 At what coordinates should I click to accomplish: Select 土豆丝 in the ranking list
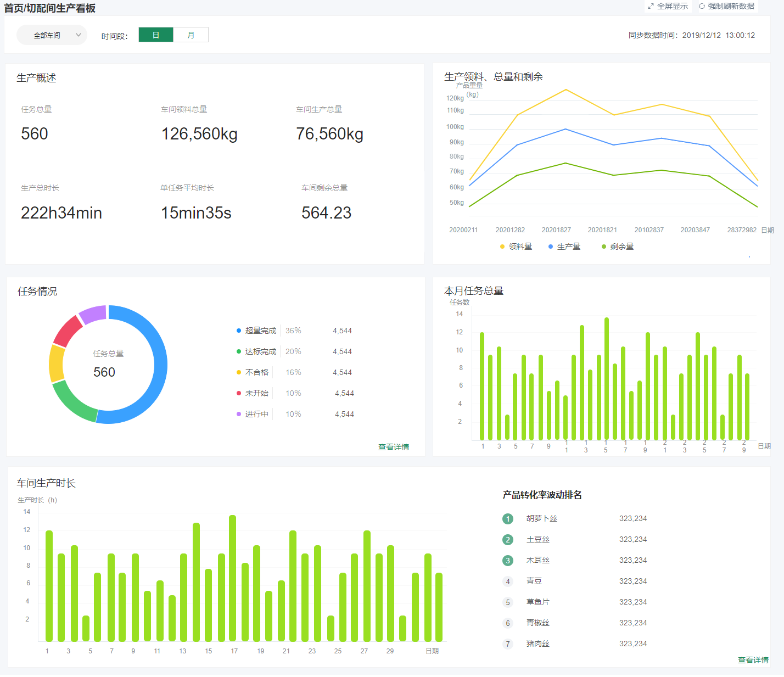[538, 539]
